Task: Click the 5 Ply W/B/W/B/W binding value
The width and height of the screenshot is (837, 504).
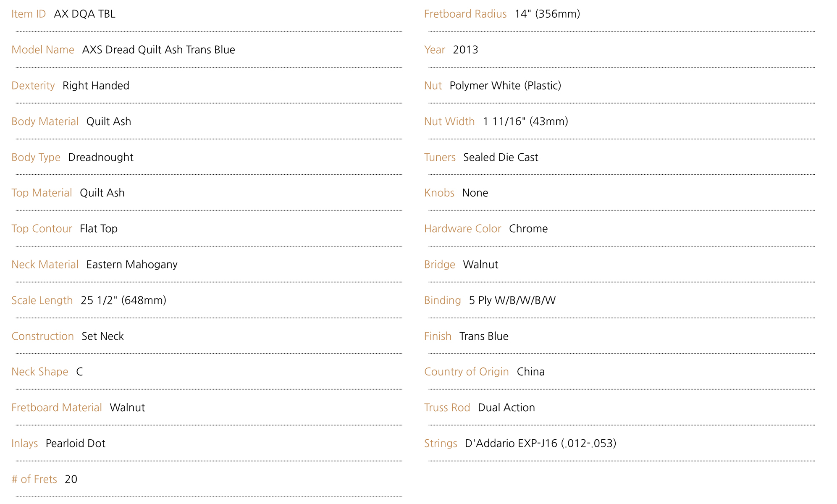Action: tap(512, 300)
